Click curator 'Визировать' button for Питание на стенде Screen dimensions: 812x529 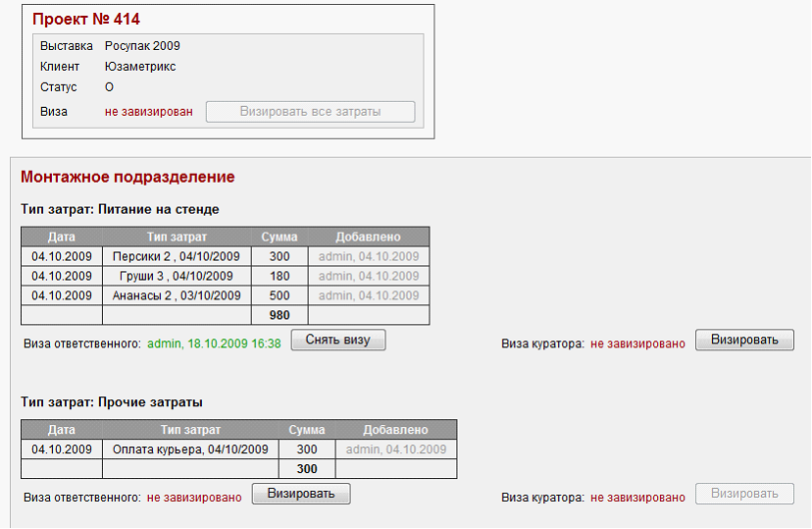pyautogui.click(x=744, y=341)
